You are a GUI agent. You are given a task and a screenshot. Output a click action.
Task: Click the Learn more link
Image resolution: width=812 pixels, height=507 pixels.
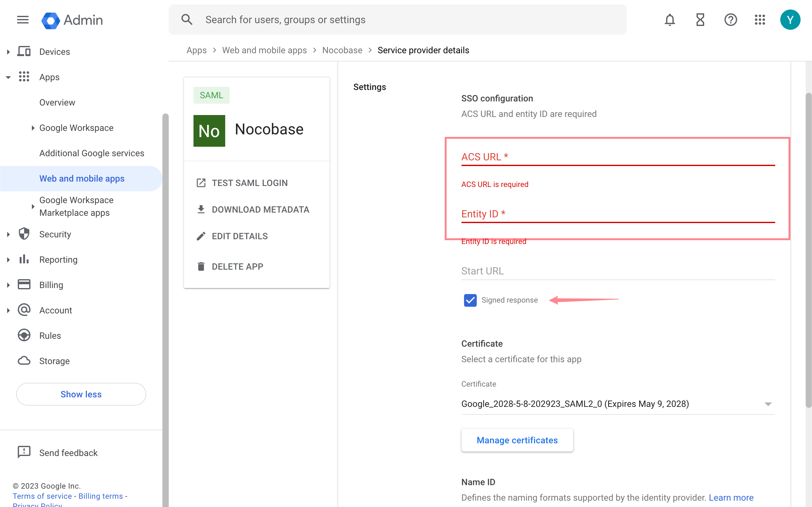[731, 497]
